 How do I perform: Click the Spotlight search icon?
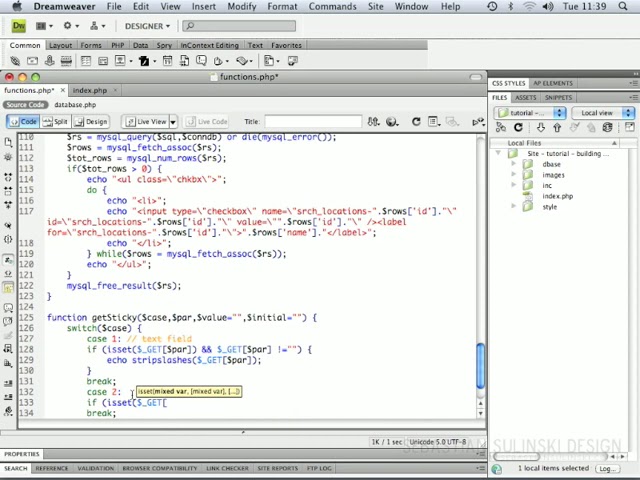tap(623, 7)
